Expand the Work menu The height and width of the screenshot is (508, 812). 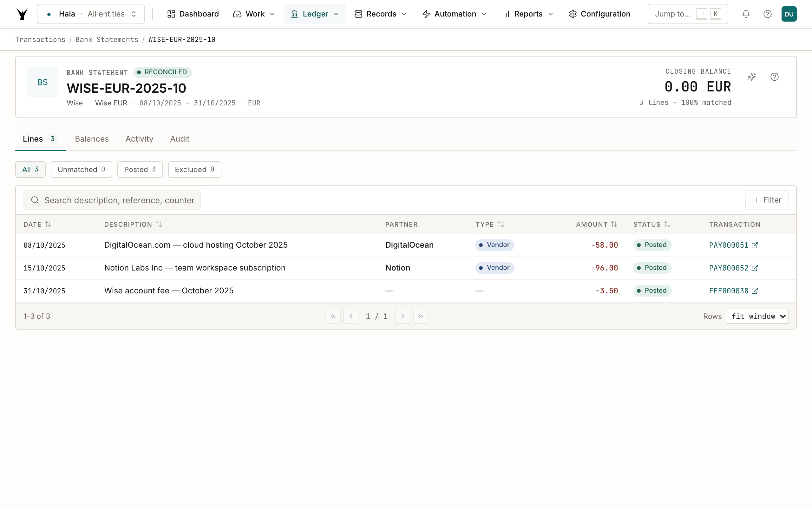254,14
